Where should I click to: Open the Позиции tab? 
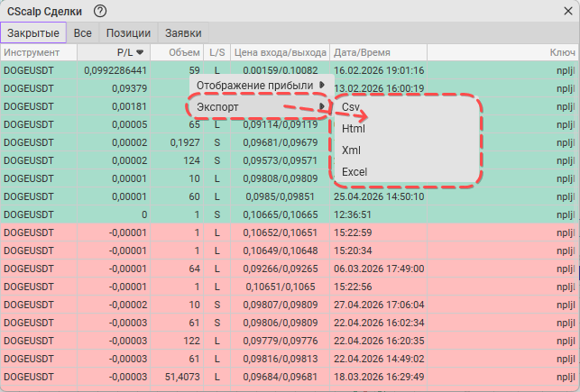coord(128,32)
